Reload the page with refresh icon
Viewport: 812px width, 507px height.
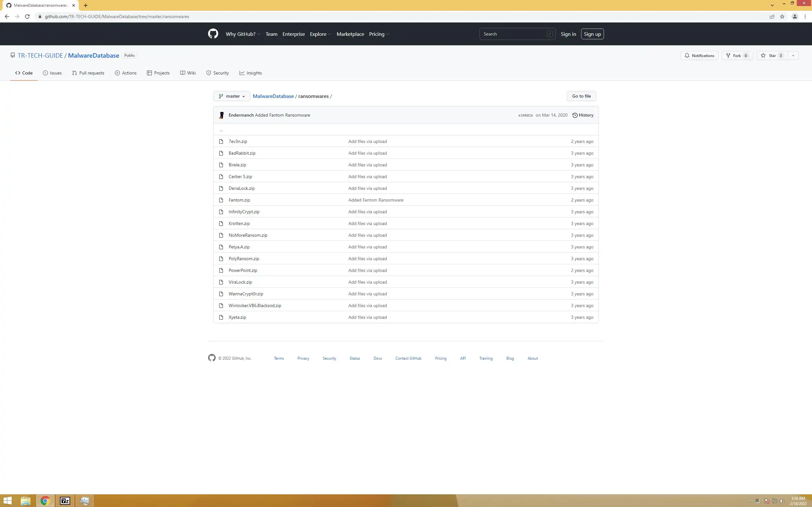coord(27,16)
